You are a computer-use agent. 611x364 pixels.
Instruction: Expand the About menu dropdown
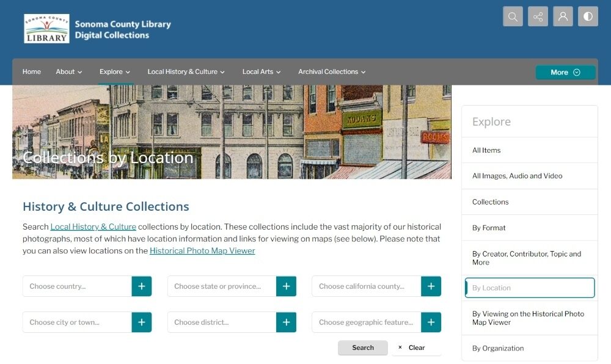tap(68, 71)
